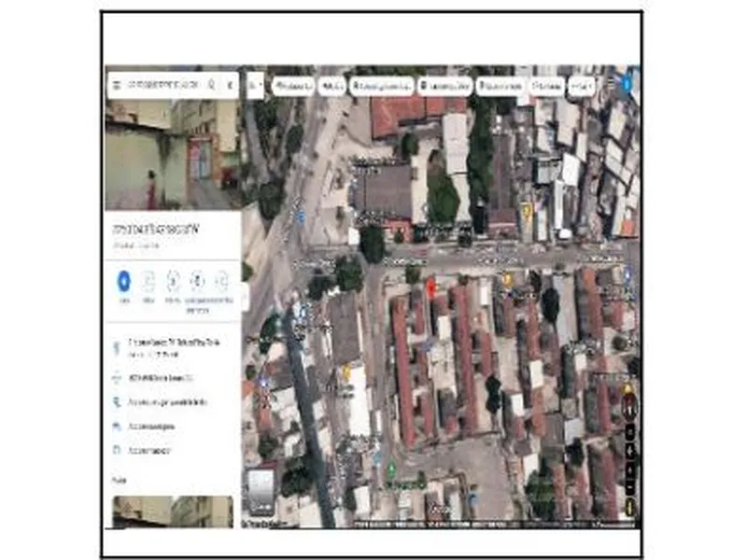The image size is (747, 560).
Task: Click the search magnifier icon
Action: point(212,84)
